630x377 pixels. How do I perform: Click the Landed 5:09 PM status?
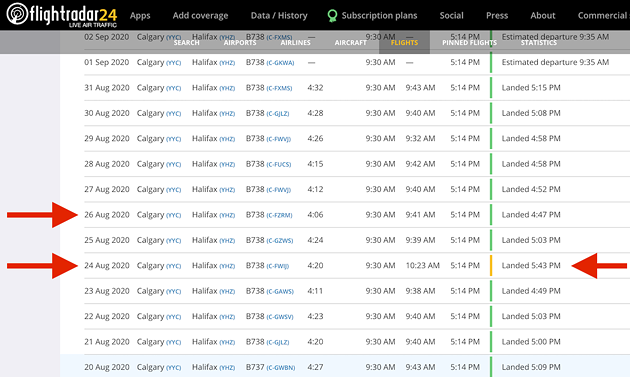[531, 367]
